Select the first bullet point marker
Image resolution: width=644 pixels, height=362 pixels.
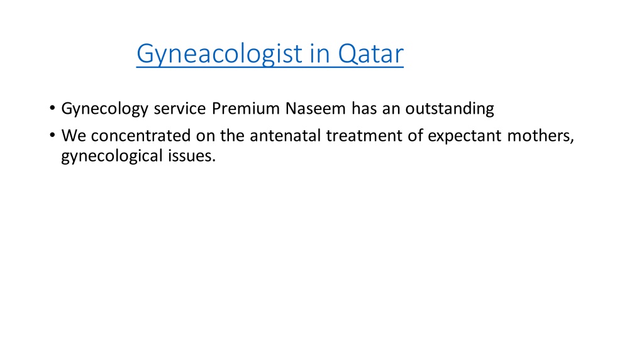pos(52,108)
